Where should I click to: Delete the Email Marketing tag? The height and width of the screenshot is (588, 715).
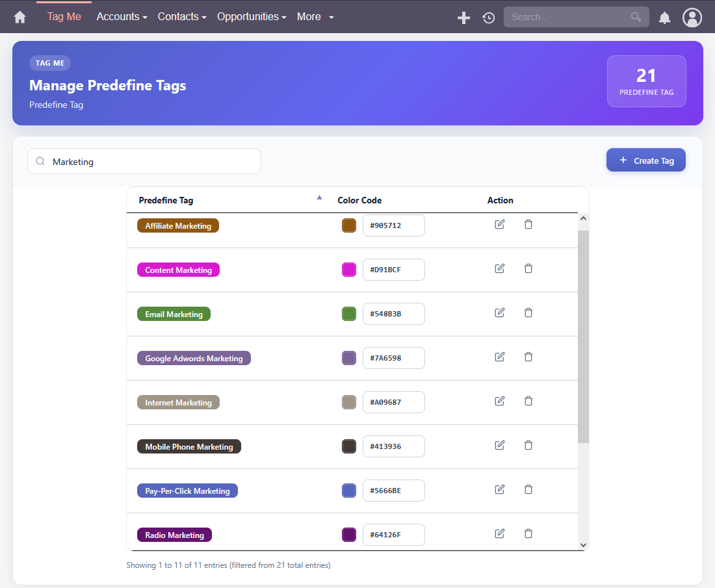click(528, 313)
